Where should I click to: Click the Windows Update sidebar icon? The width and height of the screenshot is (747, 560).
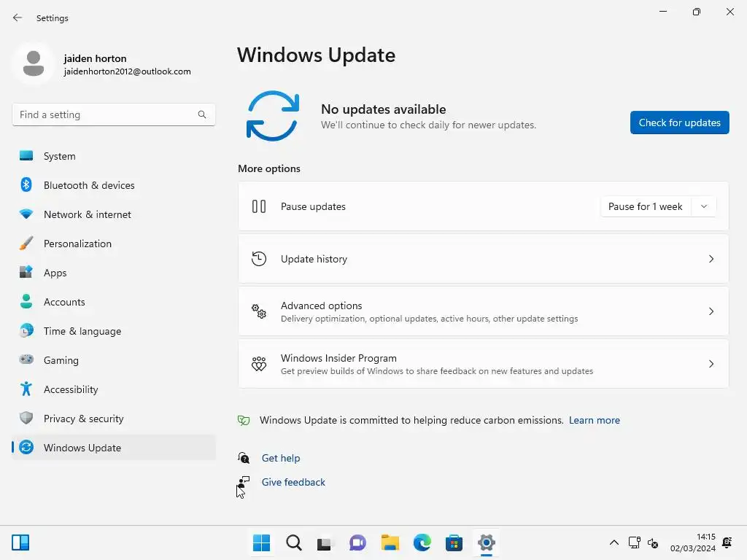tap(26, 447)
